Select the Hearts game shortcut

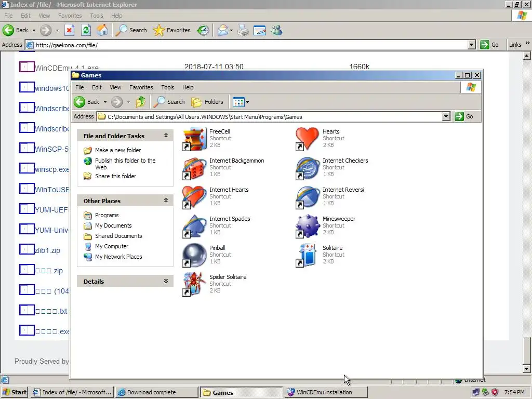tap(308, 139)
